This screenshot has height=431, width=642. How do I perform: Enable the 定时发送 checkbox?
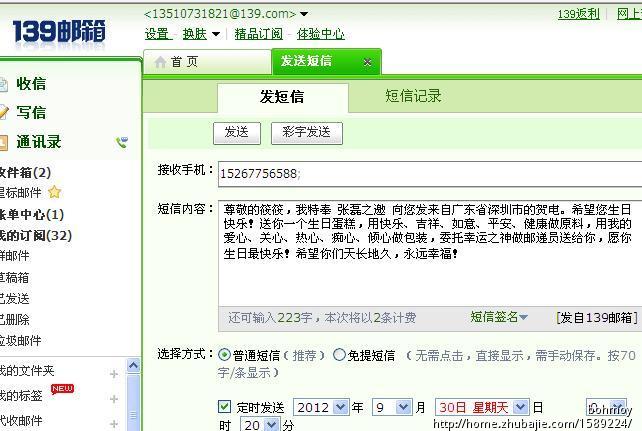[224, 406]
